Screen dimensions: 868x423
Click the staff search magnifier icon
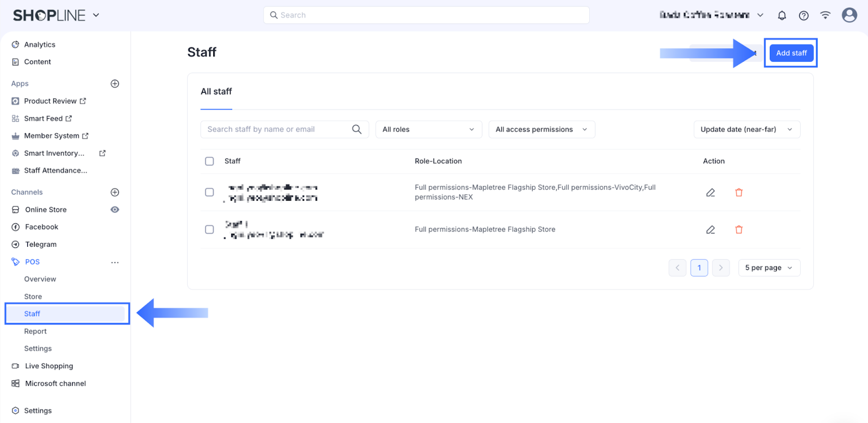[356, 129]
